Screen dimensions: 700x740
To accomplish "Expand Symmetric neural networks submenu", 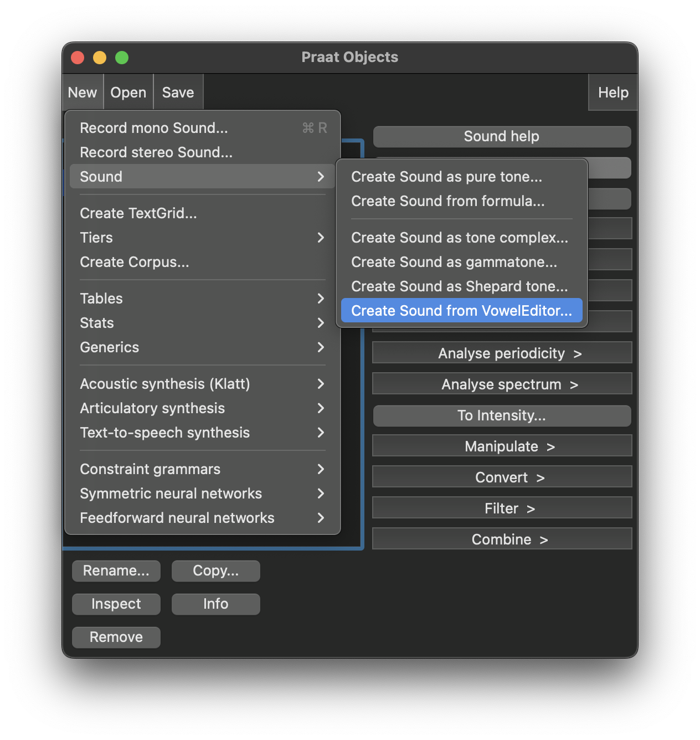I will pos(203,494).
